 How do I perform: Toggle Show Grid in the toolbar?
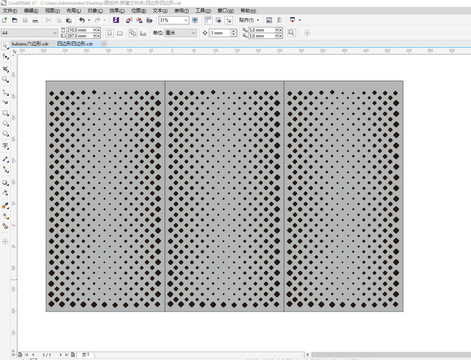click(x=219, y=20)
